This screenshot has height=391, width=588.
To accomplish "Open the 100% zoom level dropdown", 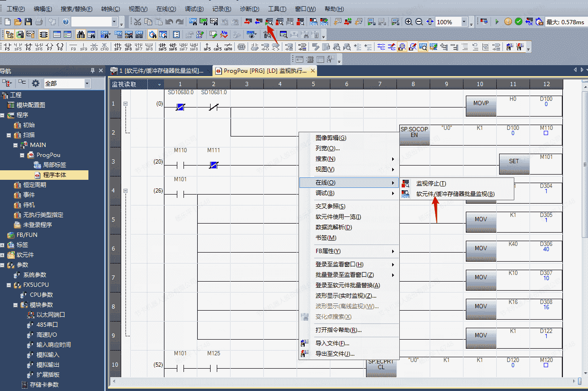I will tap(464, 22).
